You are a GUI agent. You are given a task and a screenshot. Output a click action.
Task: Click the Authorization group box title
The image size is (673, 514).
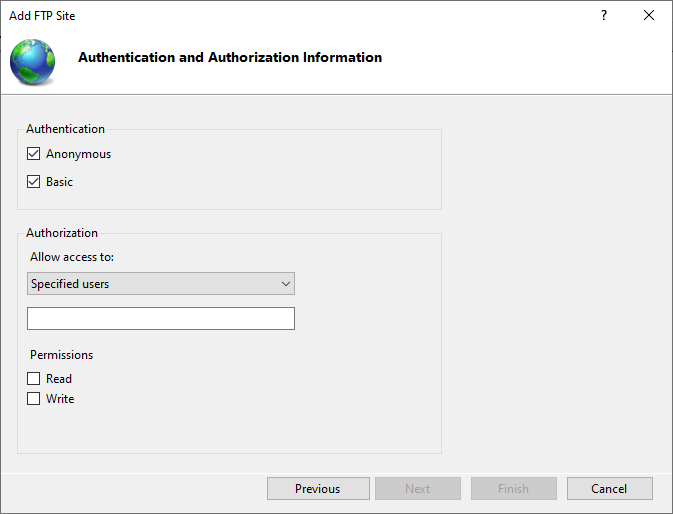point(62,233)
